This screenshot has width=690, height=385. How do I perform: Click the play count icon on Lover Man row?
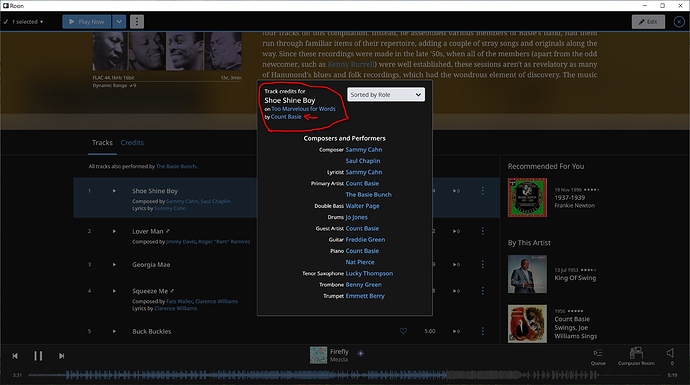pyautogui.click(x=456, y=231)
